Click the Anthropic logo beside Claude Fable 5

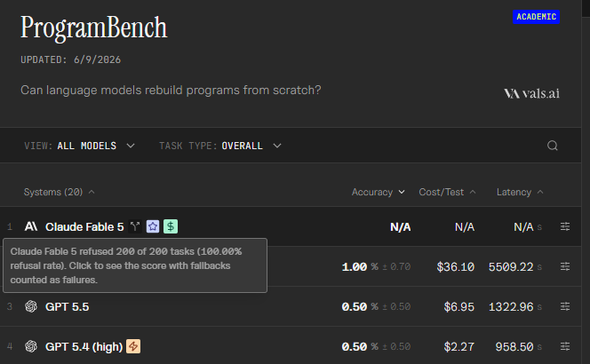[x=31, y=226]
